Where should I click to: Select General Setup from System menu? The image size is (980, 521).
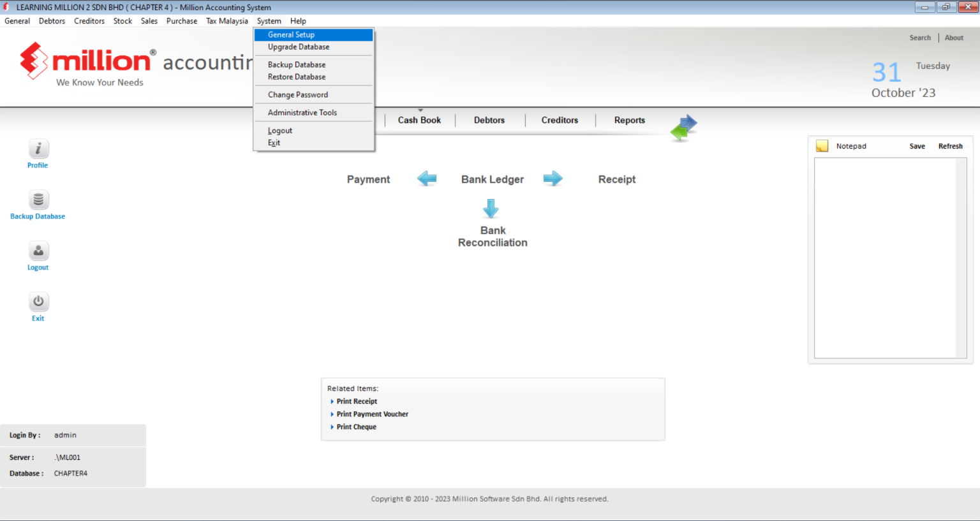[x=313, y=34]
